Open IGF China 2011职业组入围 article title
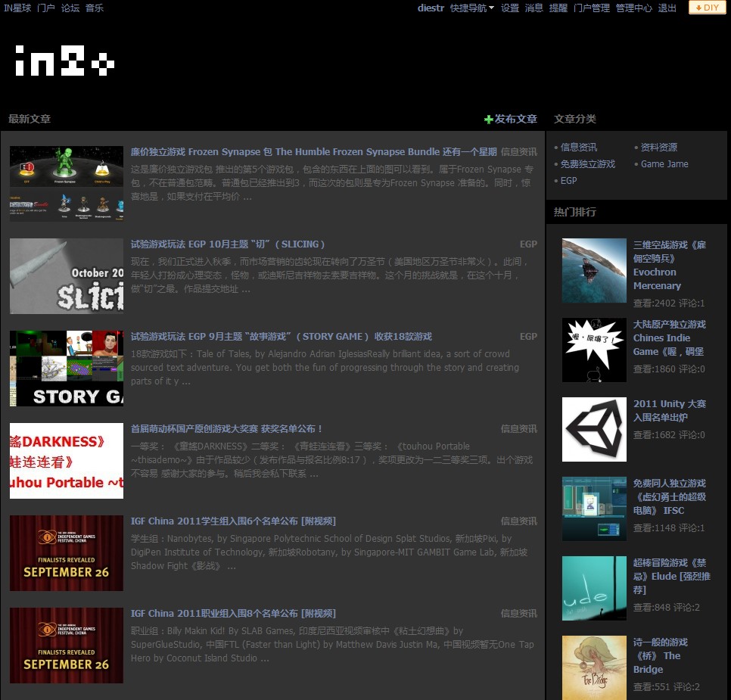 [x=233, y=614]
